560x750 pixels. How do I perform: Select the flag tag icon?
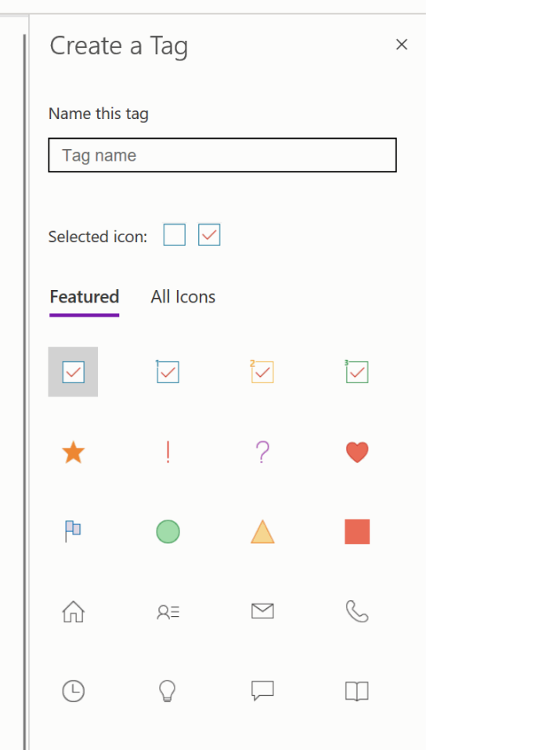click(73, 531)
